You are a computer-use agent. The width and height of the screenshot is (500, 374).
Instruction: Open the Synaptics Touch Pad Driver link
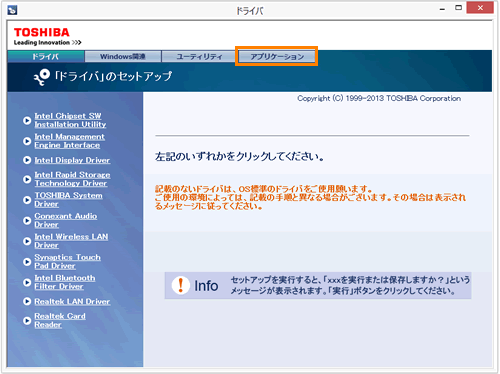pyautogui.click(x=67, y=262)
